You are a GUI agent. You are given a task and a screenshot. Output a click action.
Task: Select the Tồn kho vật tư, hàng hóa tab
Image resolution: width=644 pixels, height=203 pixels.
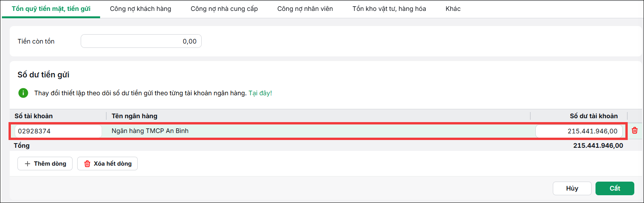point(389,9)
